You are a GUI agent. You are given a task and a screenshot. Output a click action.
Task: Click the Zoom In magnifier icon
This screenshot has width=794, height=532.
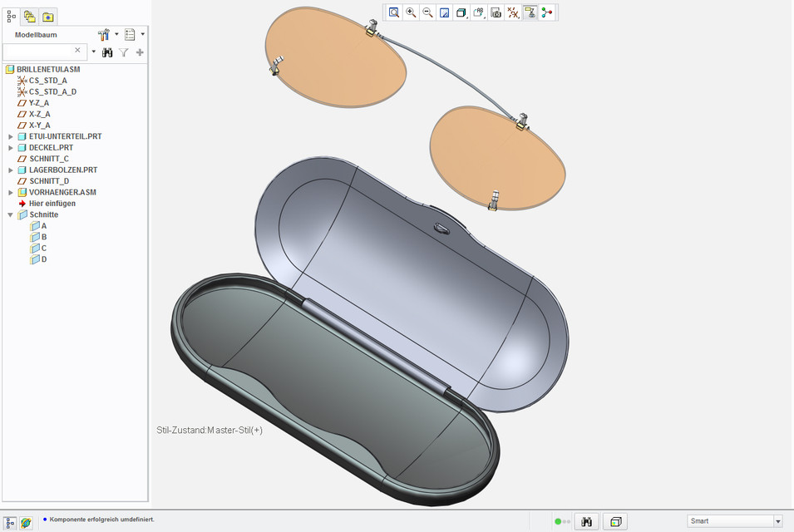(411, 12)
